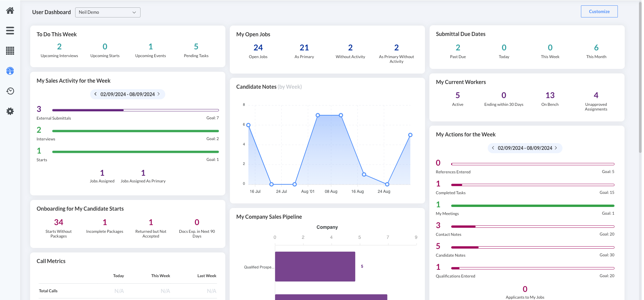Open Returned but Not Accepted count
The width and height of the screenshot is (644, 300).
pyautogui.click(x=151, y=222)
